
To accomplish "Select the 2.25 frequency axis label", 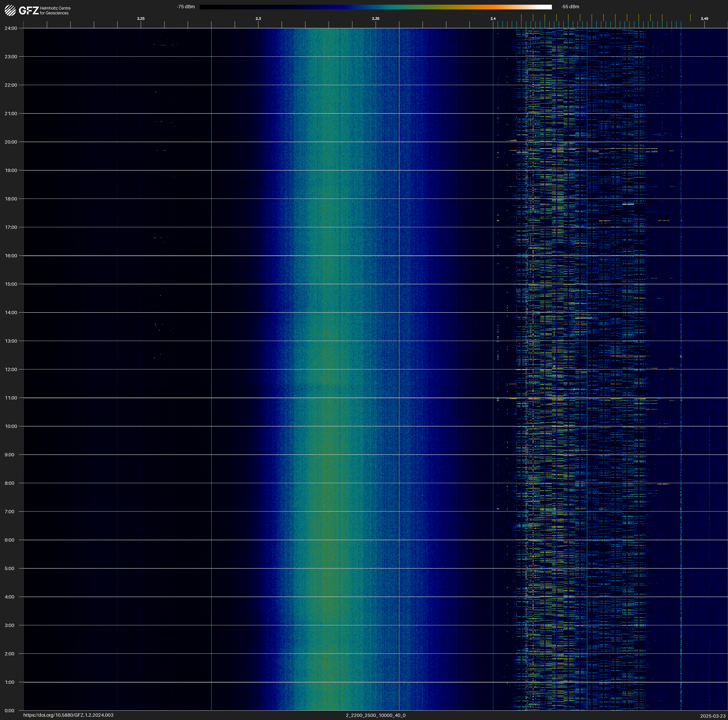I will [140, 19].
